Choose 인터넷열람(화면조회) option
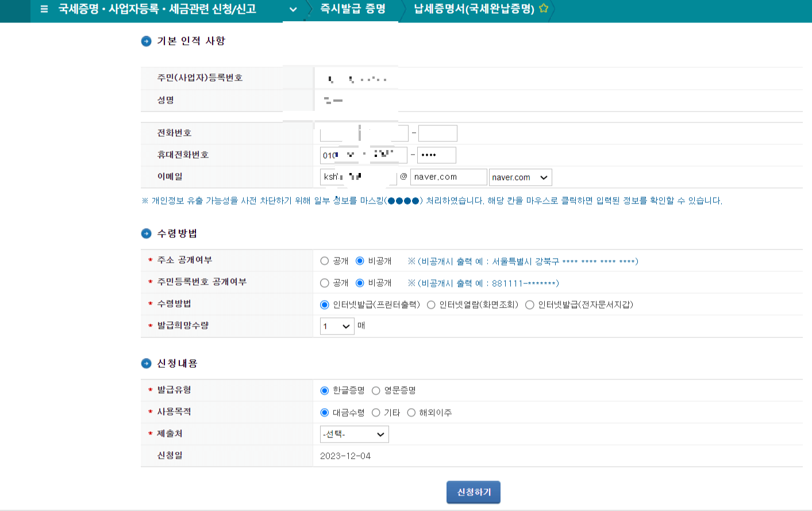This screenshot has height=511, width=812. pos(431,305)
